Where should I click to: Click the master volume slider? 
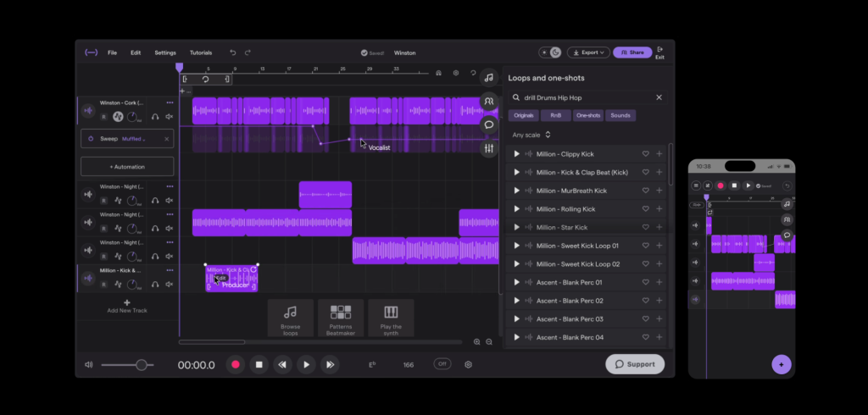tap(141, 365)
